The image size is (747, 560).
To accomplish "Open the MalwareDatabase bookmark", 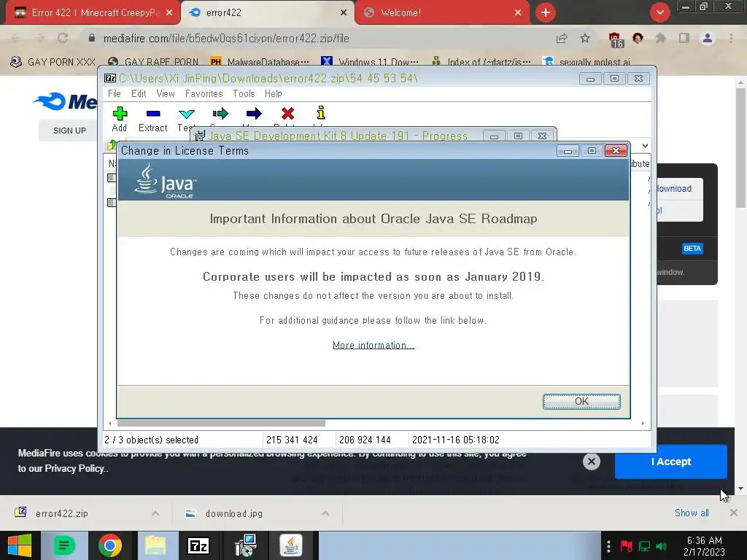I will point(260,62).
